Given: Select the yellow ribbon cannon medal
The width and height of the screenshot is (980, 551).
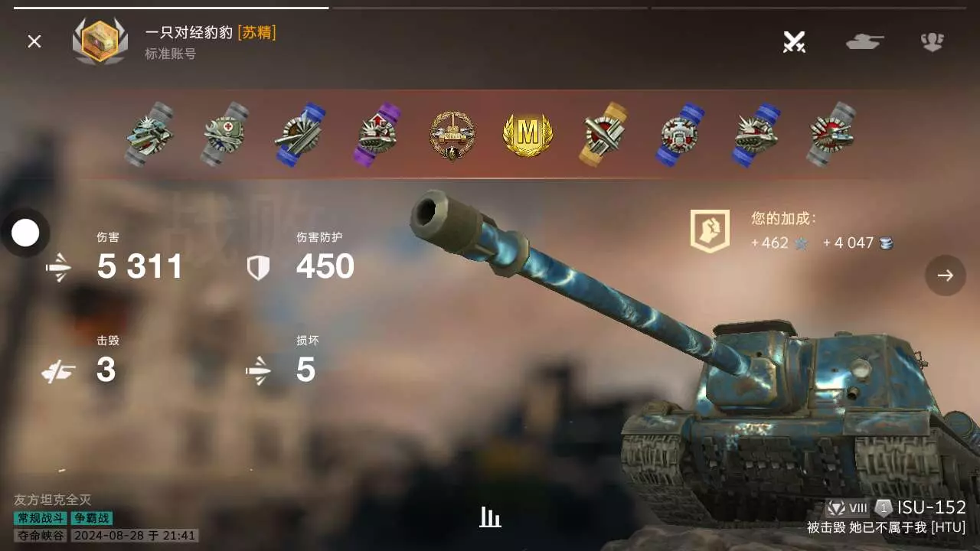Looking at the screenshot, I should [603, 134].
